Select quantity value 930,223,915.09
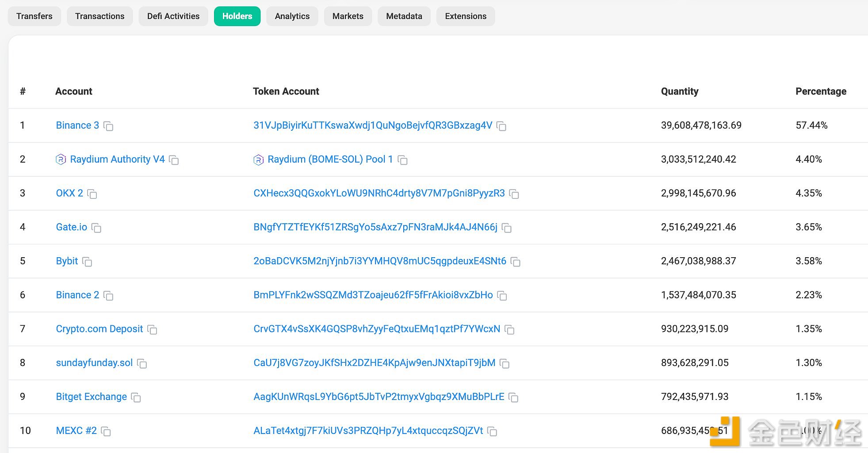 tap(695, 329)
